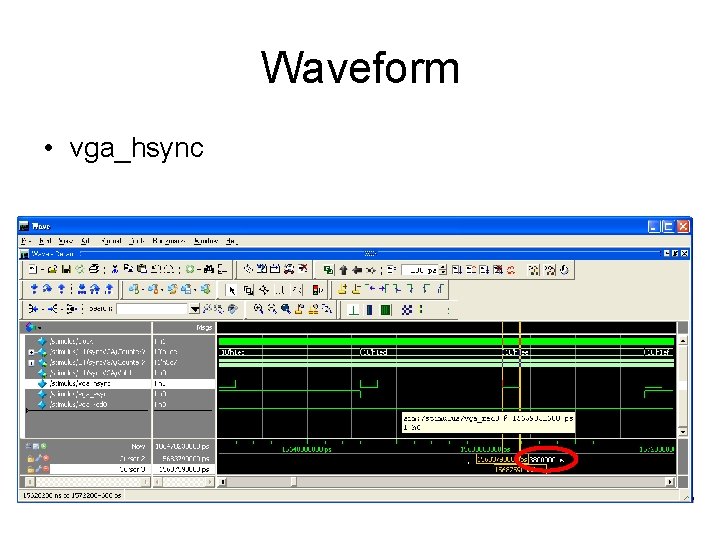
Task: Click the green filled block format icon
Action: pyautogui.click(x=386, y=310)
